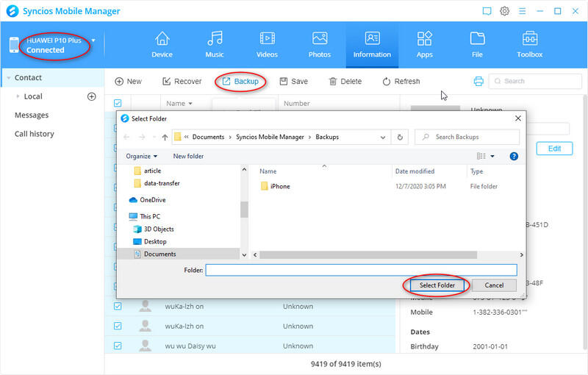Expand the Local contact group

[x=18, y=96]
